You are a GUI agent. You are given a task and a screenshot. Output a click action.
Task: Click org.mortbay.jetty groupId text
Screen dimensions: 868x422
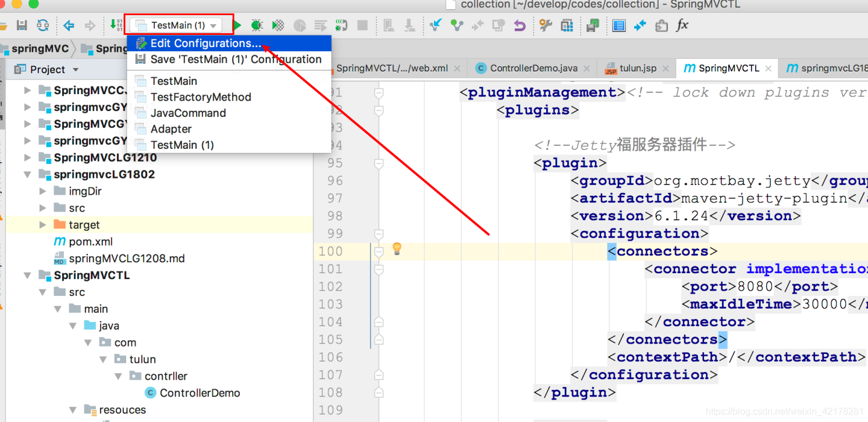click(x=732, y=181)
